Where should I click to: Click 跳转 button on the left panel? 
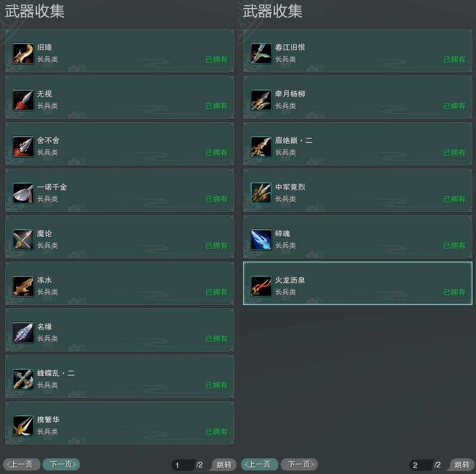coord(224,464)
